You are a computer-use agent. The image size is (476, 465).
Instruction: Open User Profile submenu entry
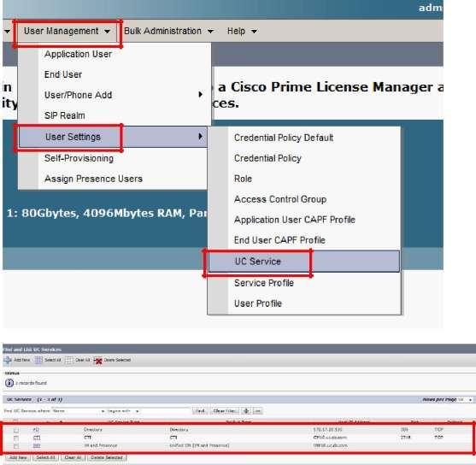[x=258, y=303]
